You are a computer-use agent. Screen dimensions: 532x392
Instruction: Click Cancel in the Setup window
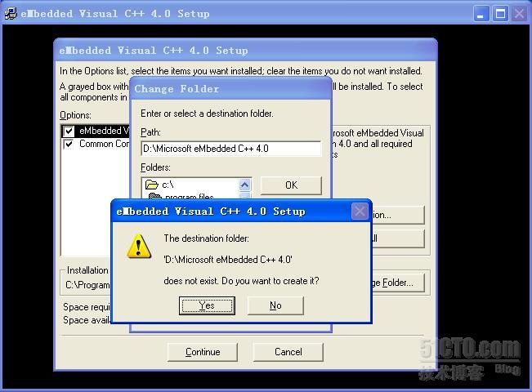click(x=288, y=352)
